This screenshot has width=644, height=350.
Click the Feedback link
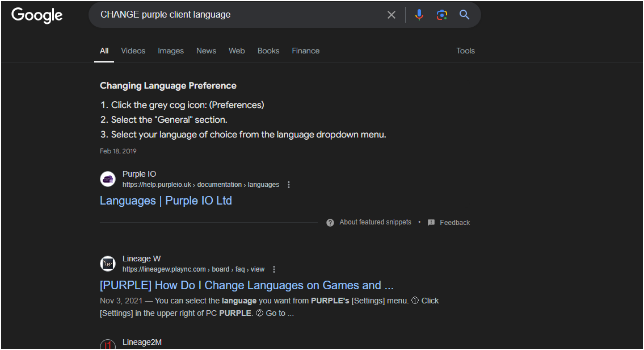click(x=454, y=223)
